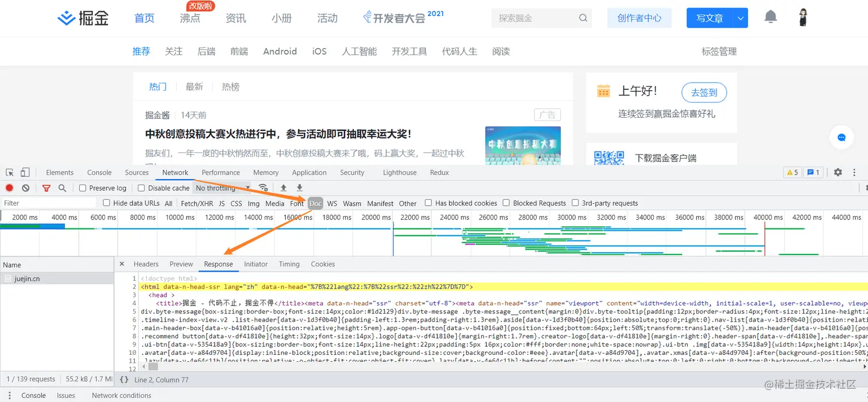The height and width of the screenshot is (402, 868).
Task: Enable the Preserve log checkbox
Action: (x=83, y=188)
